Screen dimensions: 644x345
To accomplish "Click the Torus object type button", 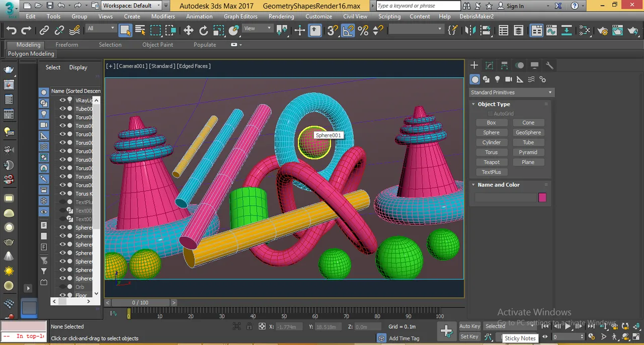I will pos(492,152).
